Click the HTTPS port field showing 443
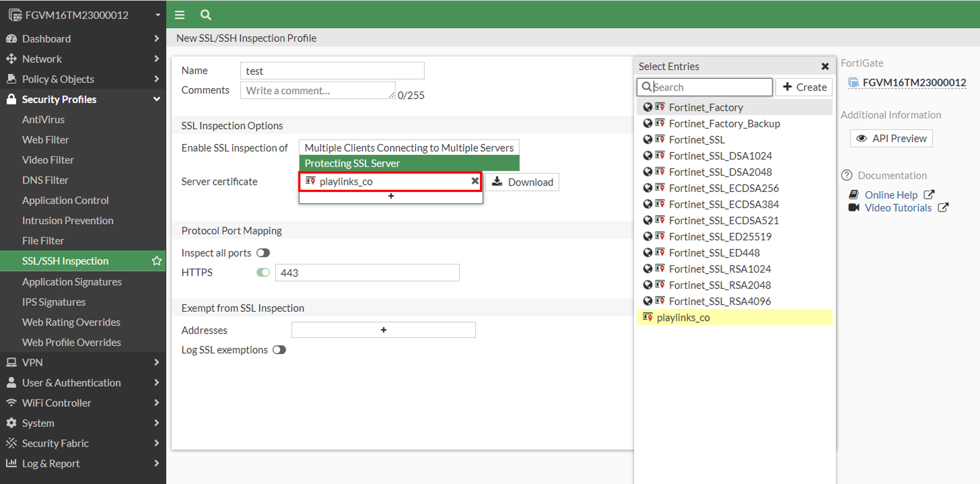980x484 pixels. point(367,272)
